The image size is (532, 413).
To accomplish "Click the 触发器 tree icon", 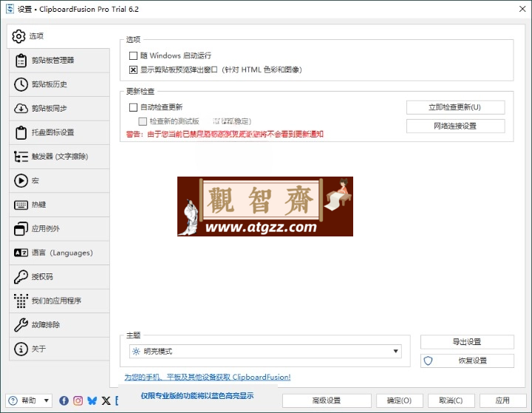I will point(21,157).
